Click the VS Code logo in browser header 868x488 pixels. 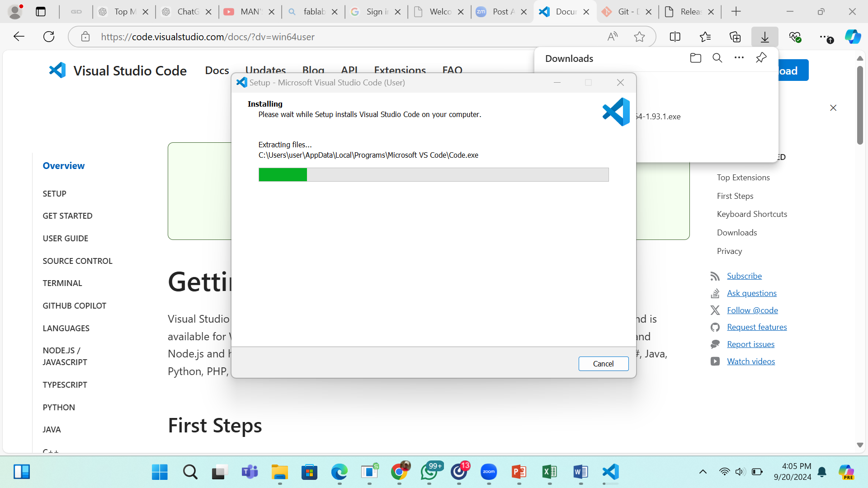click(58, 70)
